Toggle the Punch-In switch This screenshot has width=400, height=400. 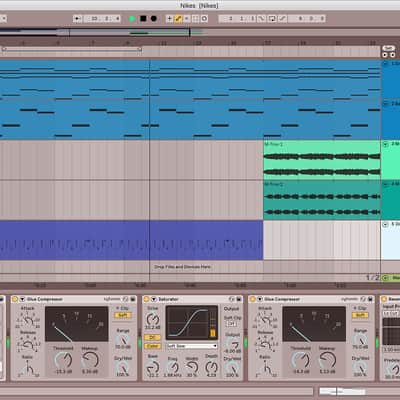261,19
